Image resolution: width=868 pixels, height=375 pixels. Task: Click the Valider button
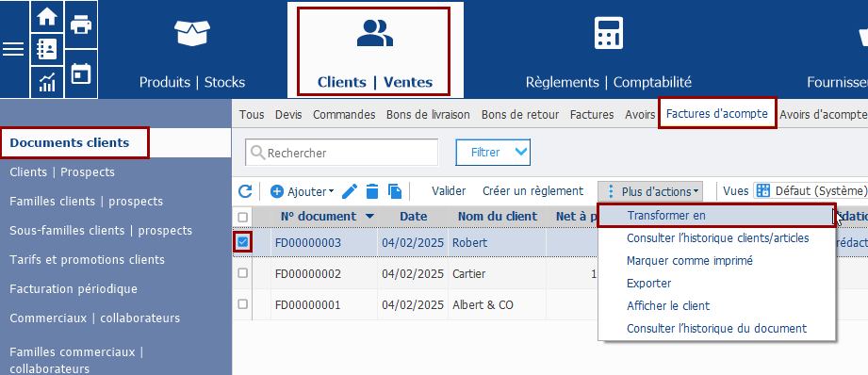pos(449,191)
